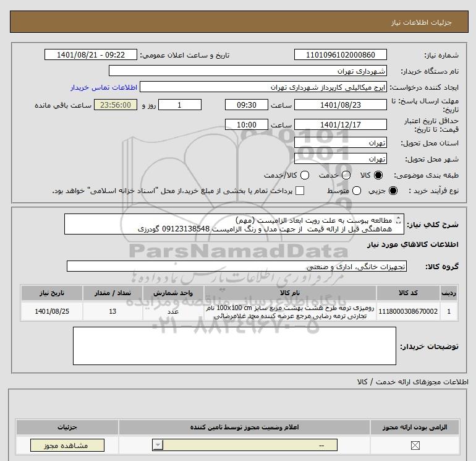The width and height of the screenshot is (476, 461).
Task: Click the الزامی بودن ارائه مجوز header
Action: pyautogui.click(x=415, y=427)
